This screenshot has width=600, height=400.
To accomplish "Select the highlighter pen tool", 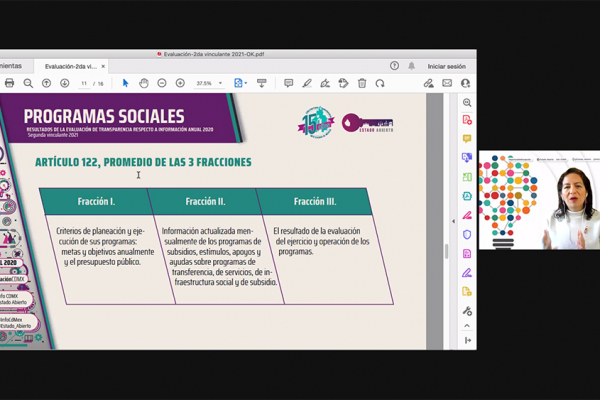I will coord(307,83).
